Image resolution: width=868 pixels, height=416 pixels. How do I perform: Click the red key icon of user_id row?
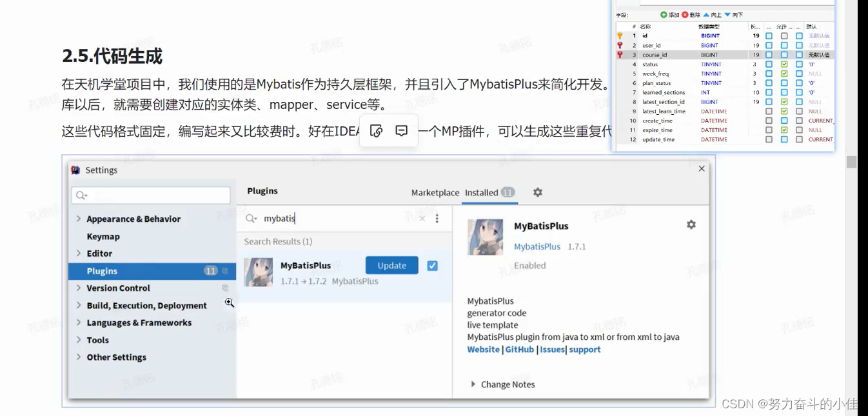pyautogui.click(x=620, y=46)
